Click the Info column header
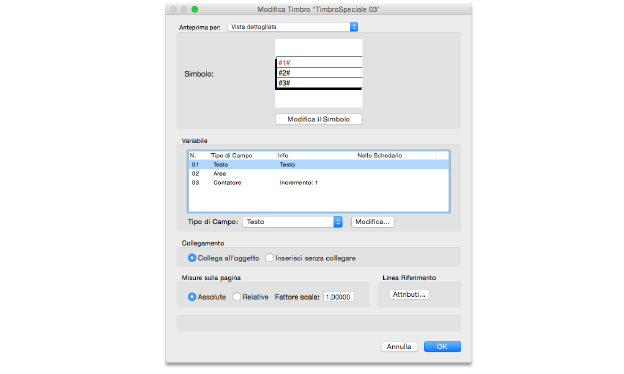Viewport: 624px width, 374px height. [283, 156]
